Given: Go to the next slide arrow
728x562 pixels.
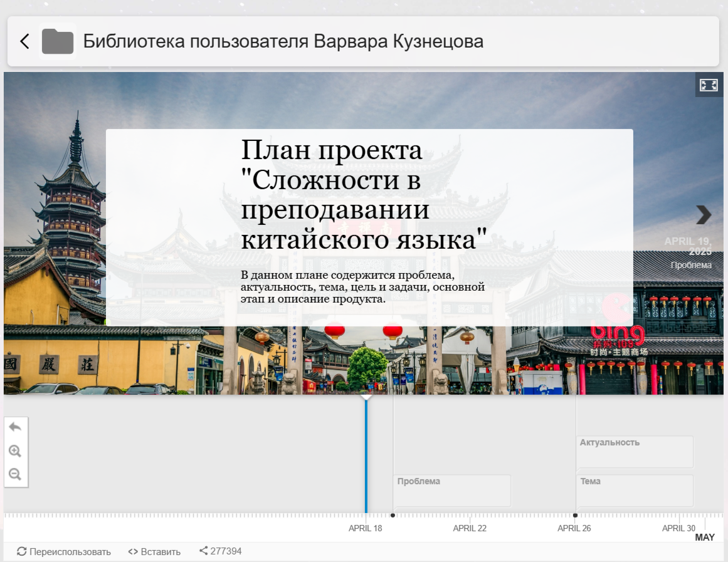Looking at the screenshot, I should point(704,215).
